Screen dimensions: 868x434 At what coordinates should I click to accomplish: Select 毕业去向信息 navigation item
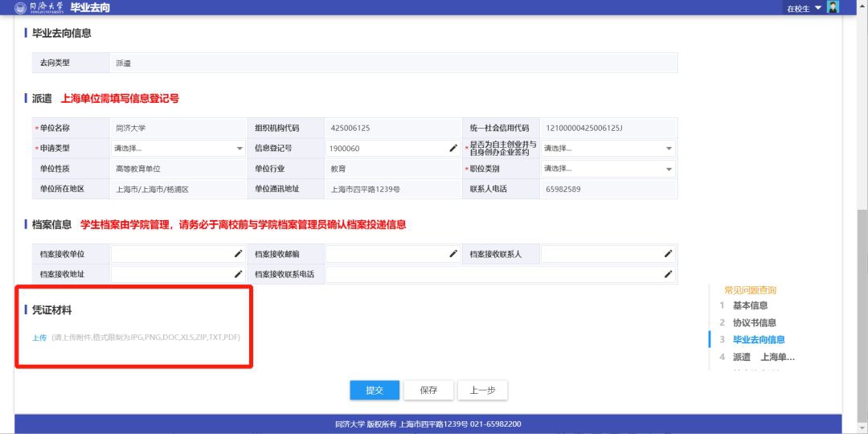(759, 340)
